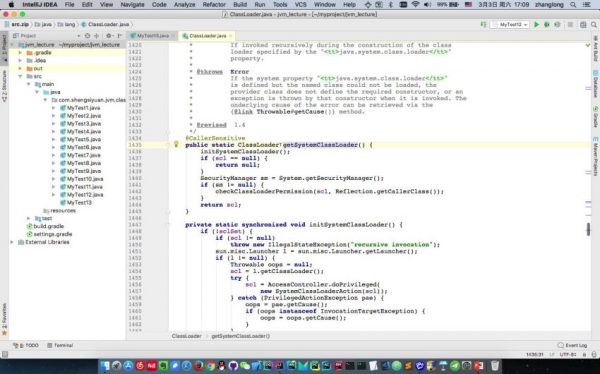The image size is (600, 374).
Task: Click the editor vertical scrollbar thumb
Action: (x=589, y=229)
